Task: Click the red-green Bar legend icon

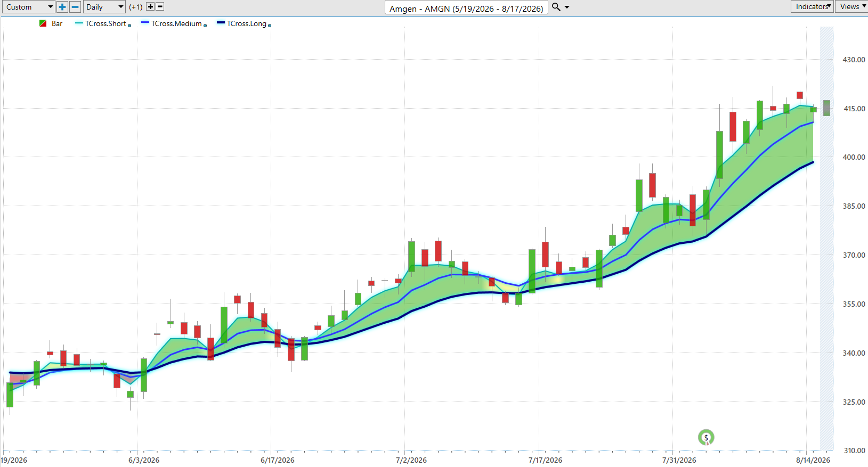Action: pyautogui.click(x=43, y=23)
